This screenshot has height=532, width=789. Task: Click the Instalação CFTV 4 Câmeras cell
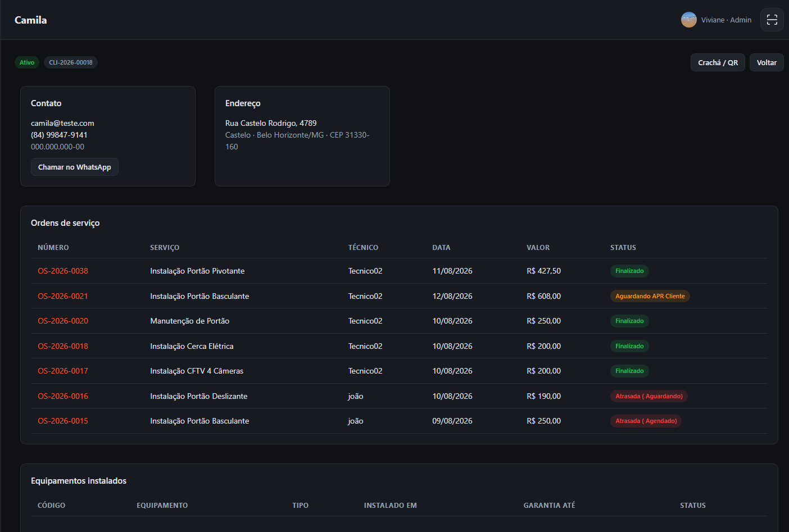[197, 371]
